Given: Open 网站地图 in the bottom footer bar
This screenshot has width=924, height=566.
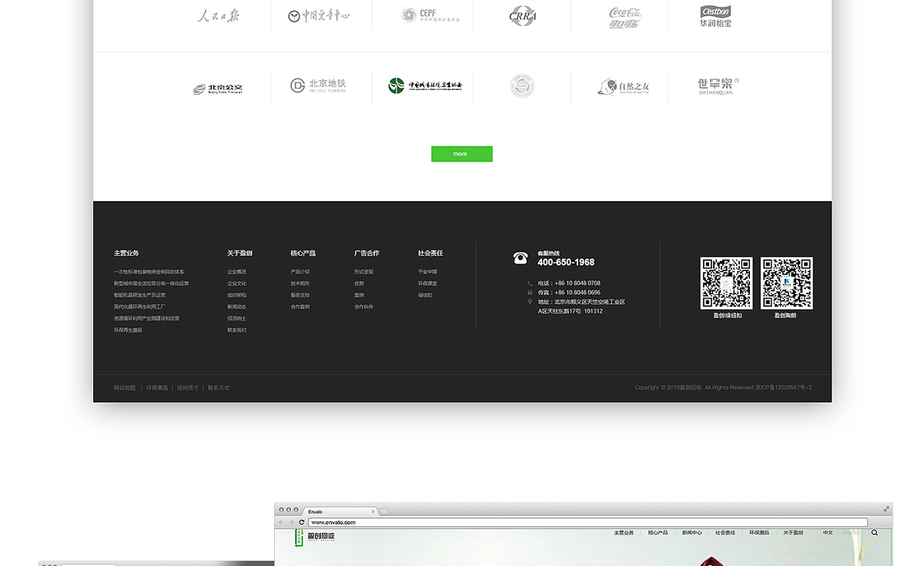Looking at the screenshot, I should (125, 387).
